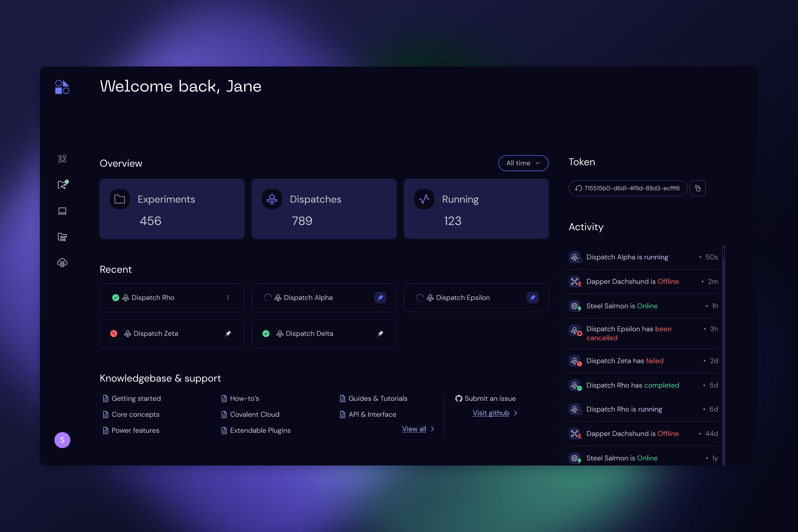The width and height of the screenshot is (798, 532).
Task: Click the 'Dispatch Epsilon' recent card label
Action: point(463,298)
